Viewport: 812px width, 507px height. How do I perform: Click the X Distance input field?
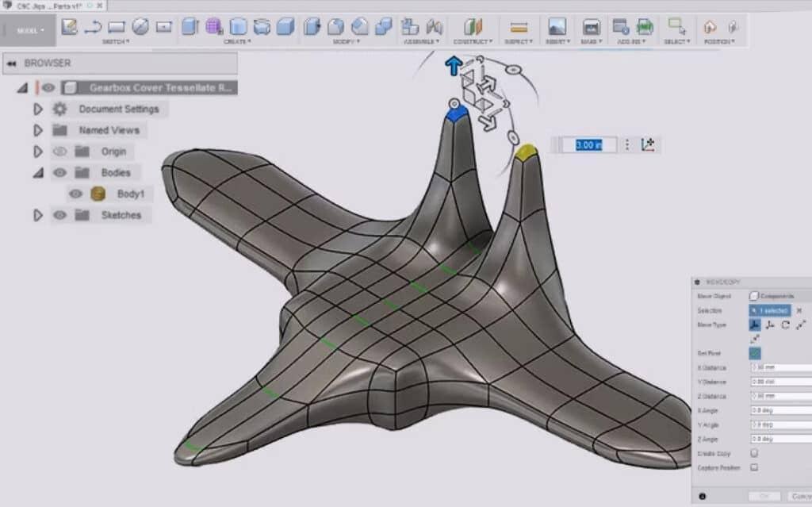point(780,367)
